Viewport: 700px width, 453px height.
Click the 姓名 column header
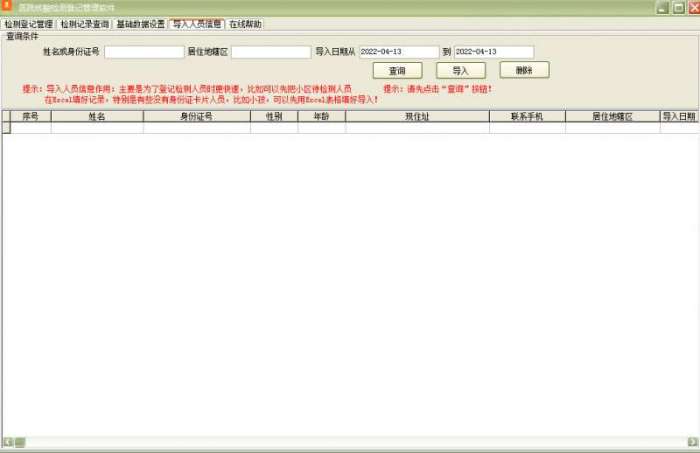(x=97, y=116)
